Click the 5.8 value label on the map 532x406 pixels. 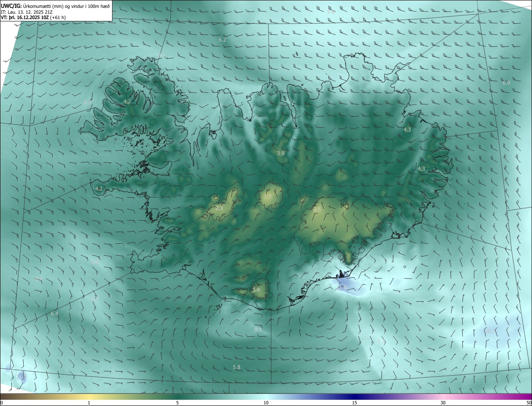(x=236, y=367)
